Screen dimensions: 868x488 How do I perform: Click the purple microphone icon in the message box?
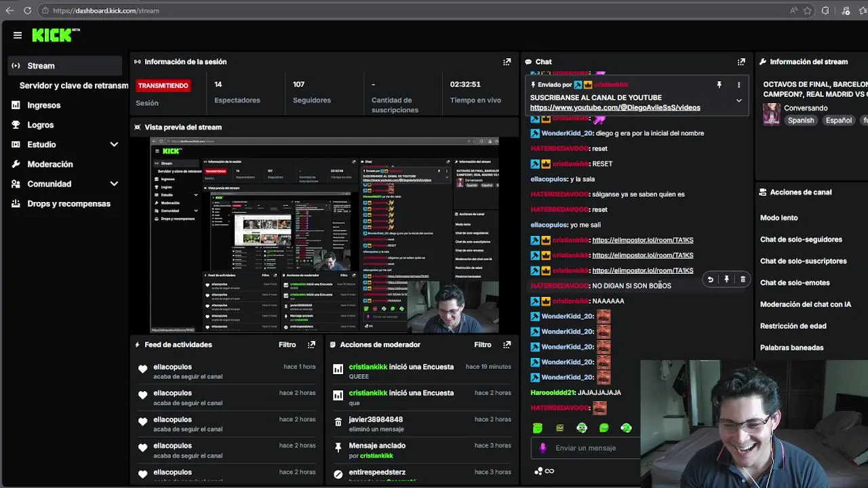click(542, 448)
